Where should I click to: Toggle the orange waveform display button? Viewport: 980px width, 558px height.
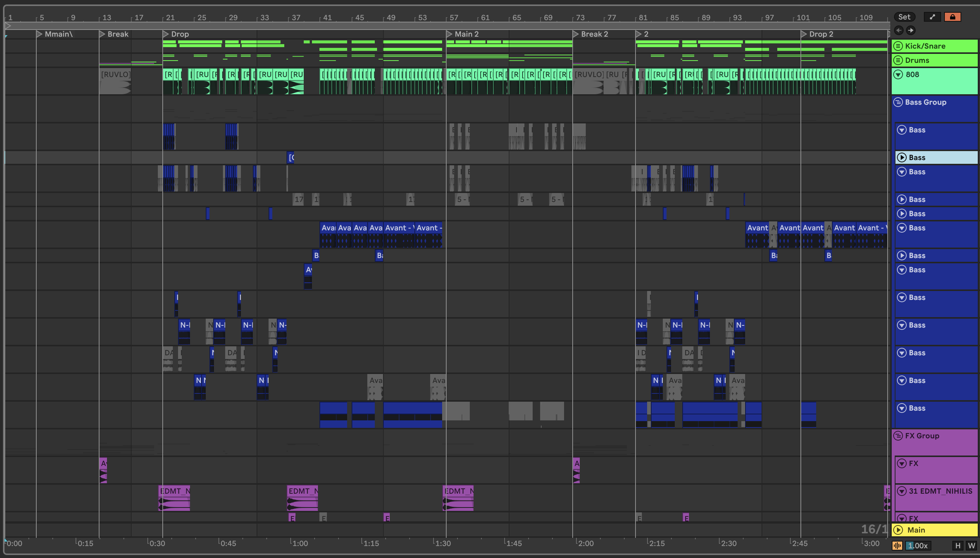coord(897,546)
